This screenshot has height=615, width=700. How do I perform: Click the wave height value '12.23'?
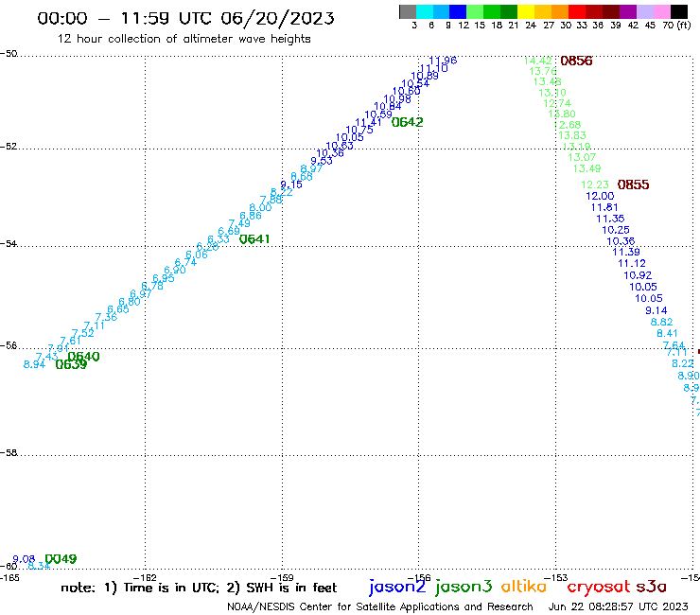(x=595, y=184)
